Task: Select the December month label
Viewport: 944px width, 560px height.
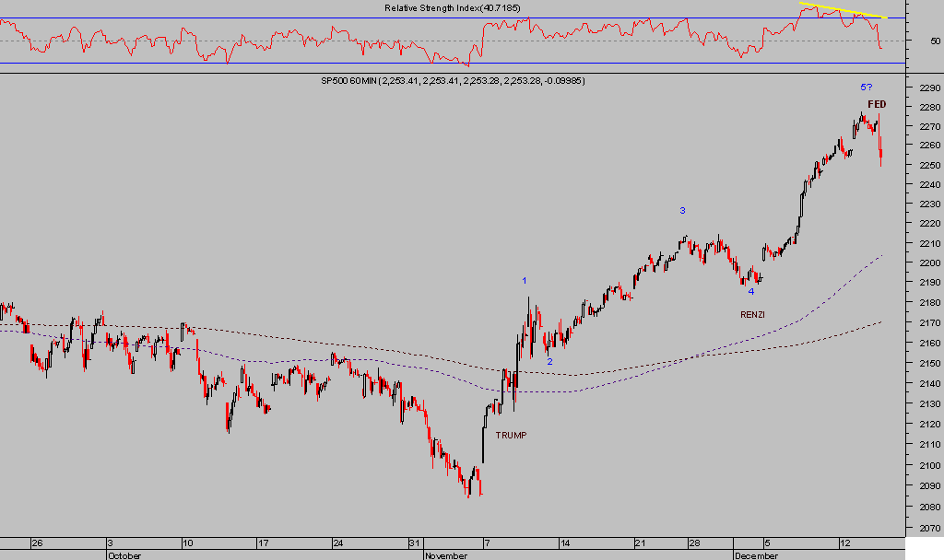Action: [756, 555]
